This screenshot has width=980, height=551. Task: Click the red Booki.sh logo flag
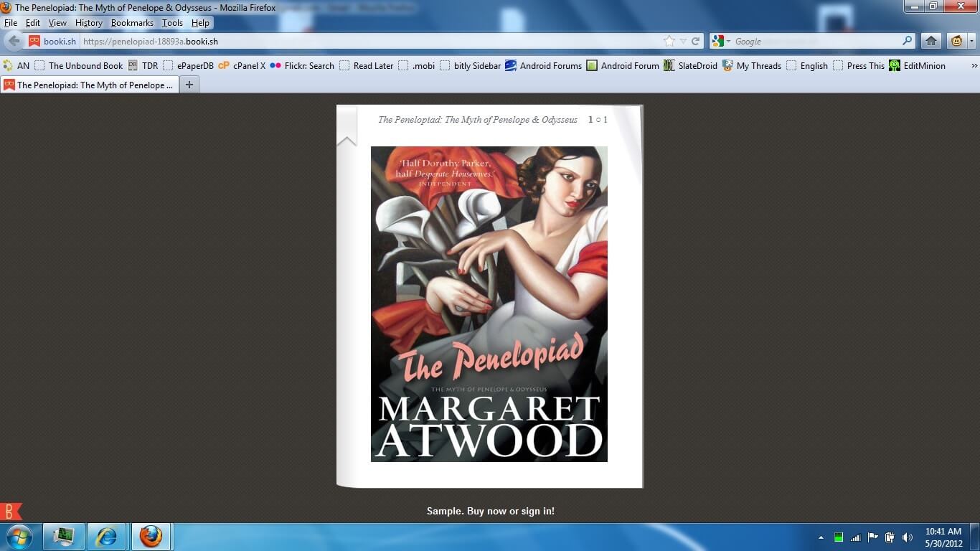pyautogui.click(x=11, y=512)
